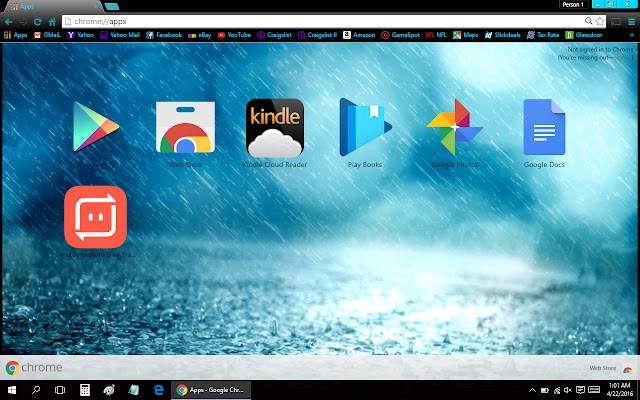The height and width of the screenshot is (400, 640).
Task: Click the sign in link
Action: coord(624,58)
